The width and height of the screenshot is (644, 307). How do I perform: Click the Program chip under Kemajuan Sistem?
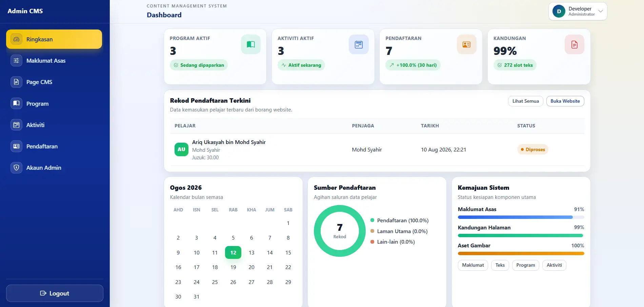coord(526,265)
